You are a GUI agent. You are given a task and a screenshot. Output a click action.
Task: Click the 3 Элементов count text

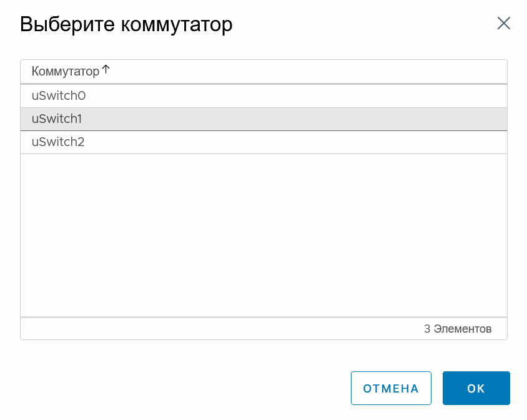458,329
